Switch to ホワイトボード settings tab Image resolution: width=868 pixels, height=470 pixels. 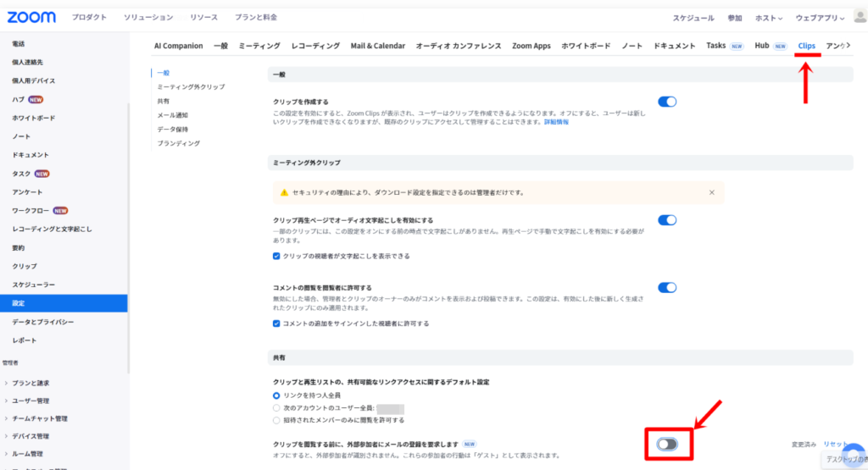tap(586, 46)
